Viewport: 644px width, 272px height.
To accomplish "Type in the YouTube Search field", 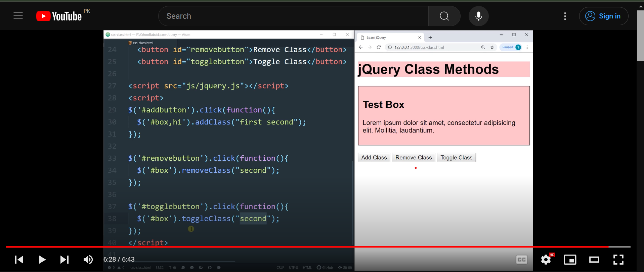I will 293,16.
